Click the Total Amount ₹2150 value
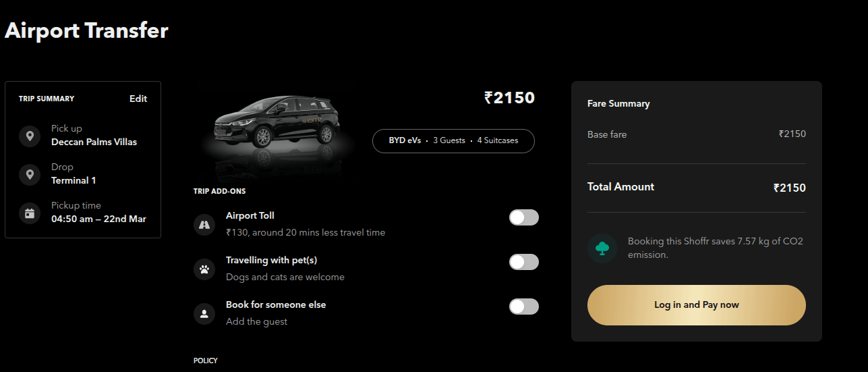868x372 pixels. click(789, 188)
